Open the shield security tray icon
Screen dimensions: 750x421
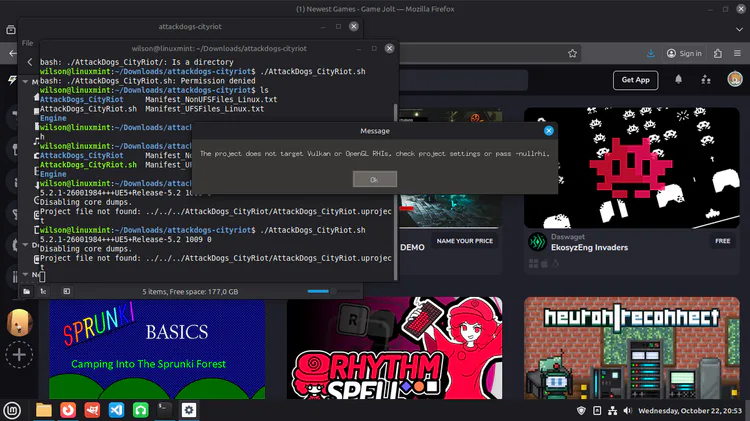pos(581,410)
